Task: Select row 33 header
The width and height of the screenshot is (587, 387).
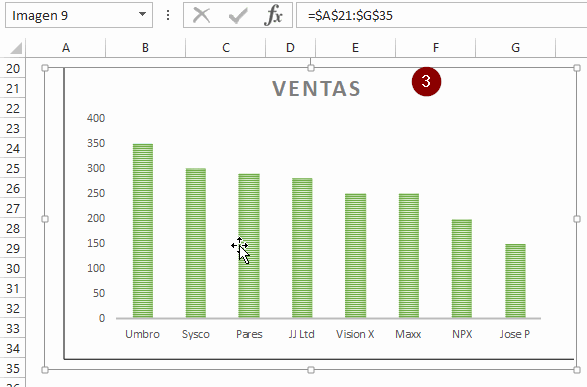Action: pyautogui.click(x=13, y=329)
